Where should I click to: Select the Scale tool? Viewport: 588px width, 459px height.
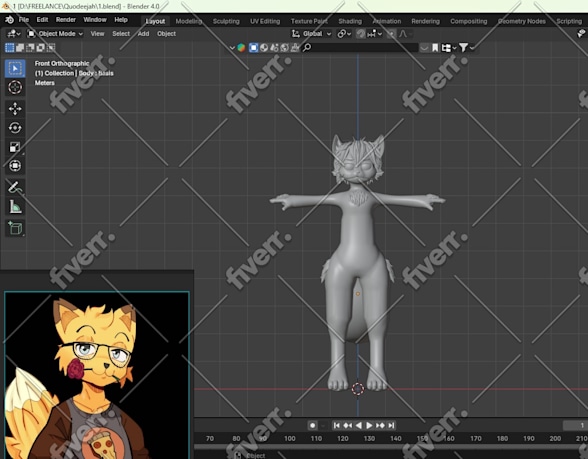click(x=15, y=147)
